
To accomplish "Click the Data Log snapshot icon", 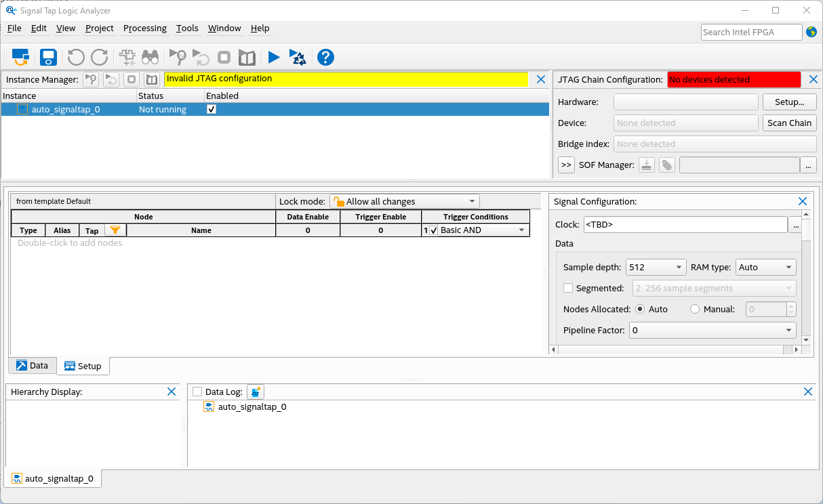I will point(256,392).
